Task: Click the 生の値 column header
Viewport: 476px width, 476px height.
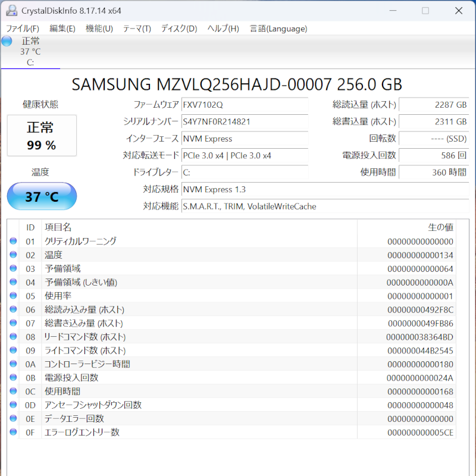Action: click(406, 227)
